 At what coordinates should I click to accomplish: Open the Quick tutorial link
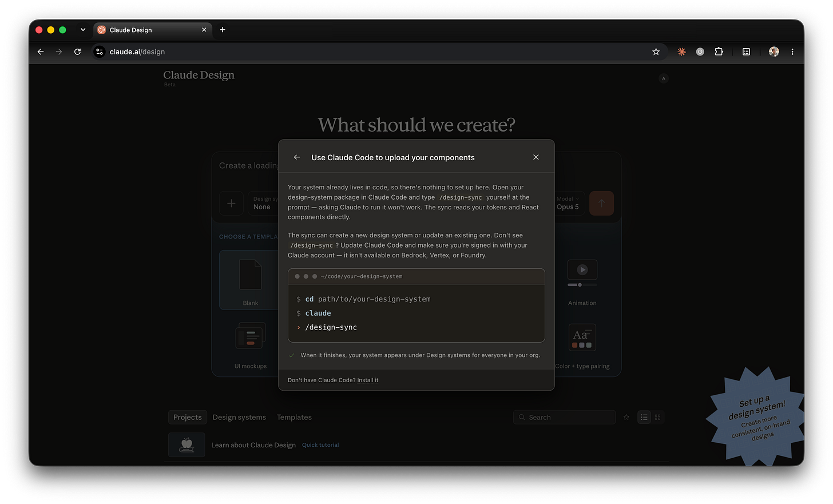320,445
